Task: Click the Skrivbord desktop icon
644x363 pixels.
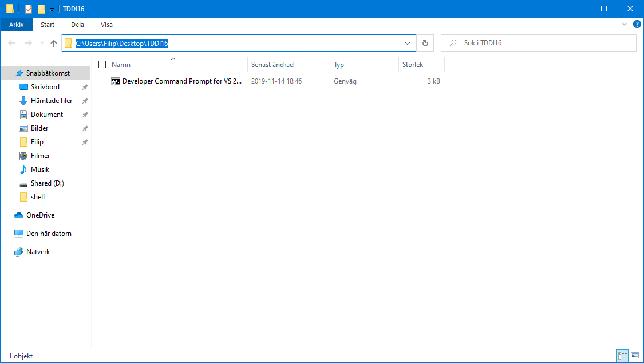Action: [x=23, y=87]
